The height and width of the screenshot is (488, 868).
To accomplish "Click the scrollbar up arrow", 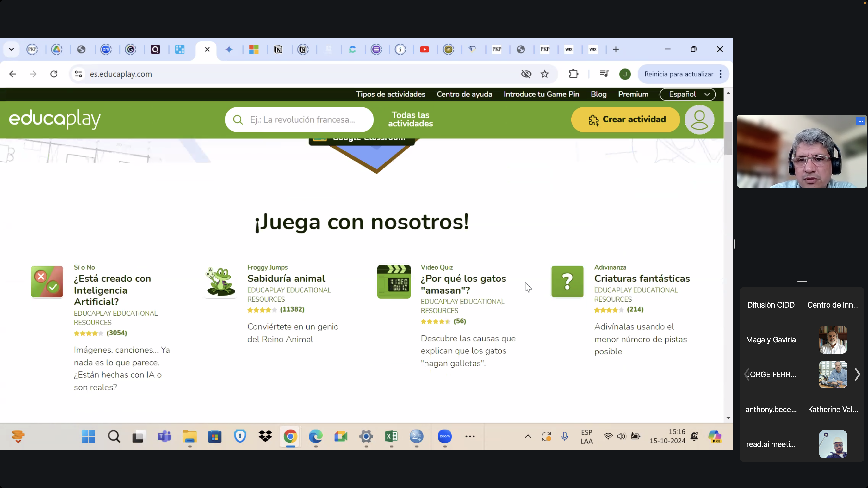I will click(x=728, y=93).
